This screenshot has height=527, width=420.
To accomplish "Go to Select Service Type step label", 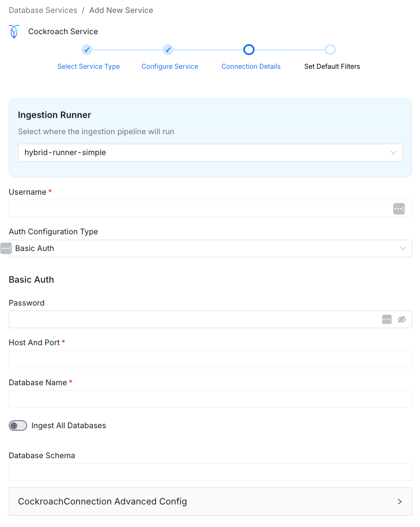I will 89,66.
